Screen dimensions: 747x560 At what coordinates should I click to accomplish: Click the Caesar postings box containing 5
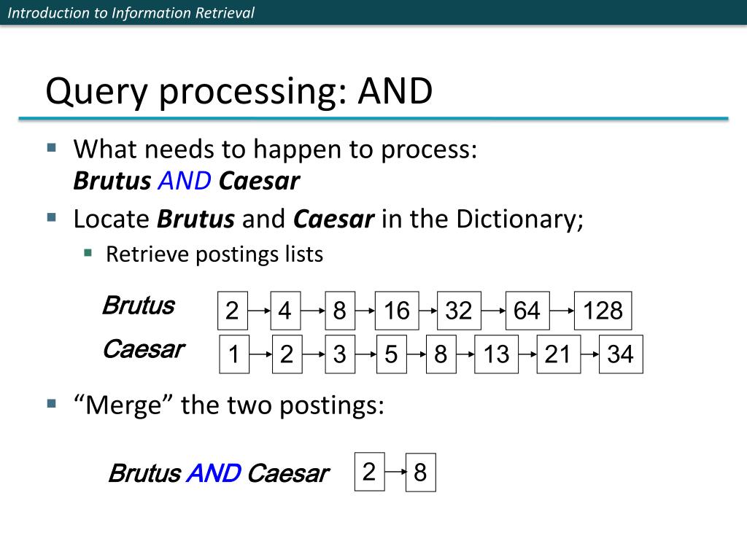point(392,354)
